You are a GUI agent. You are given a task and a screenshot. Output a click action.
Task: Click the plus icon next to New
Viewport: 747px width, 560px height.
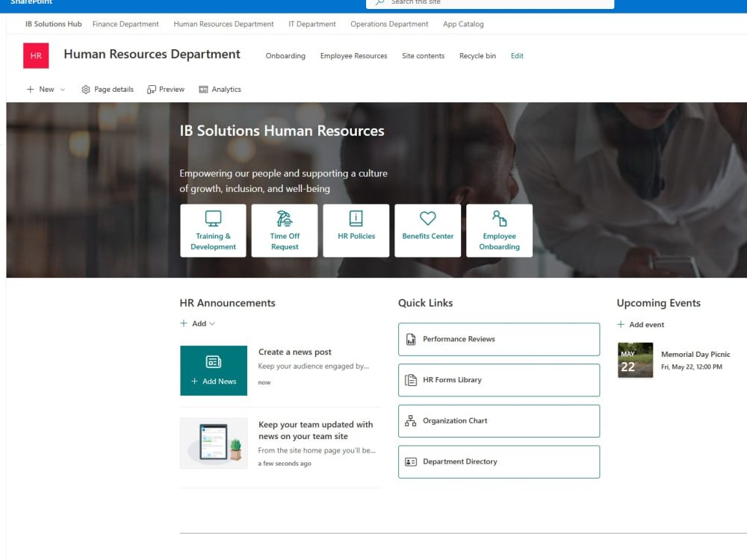[30, 89]
